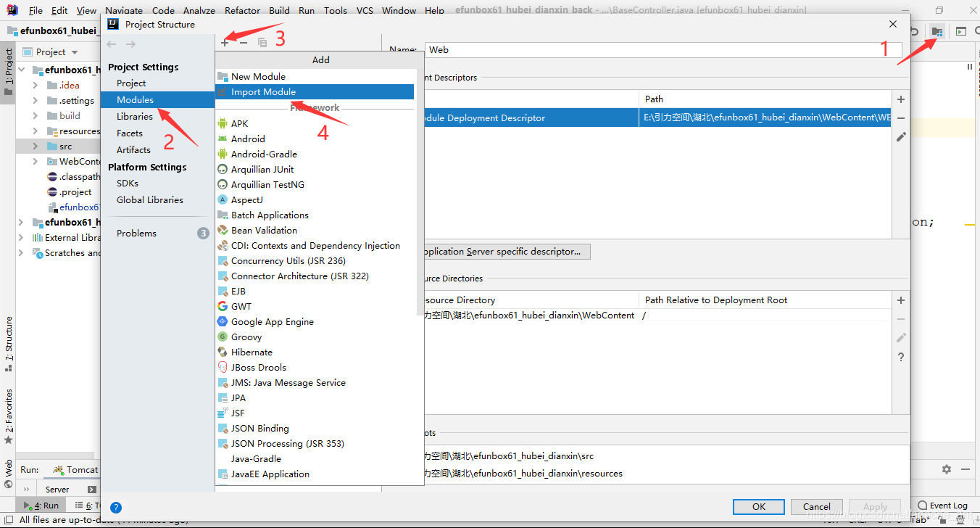Open the 4: Run tool window
Screen dimensions: 980x528
click(42, 506)
